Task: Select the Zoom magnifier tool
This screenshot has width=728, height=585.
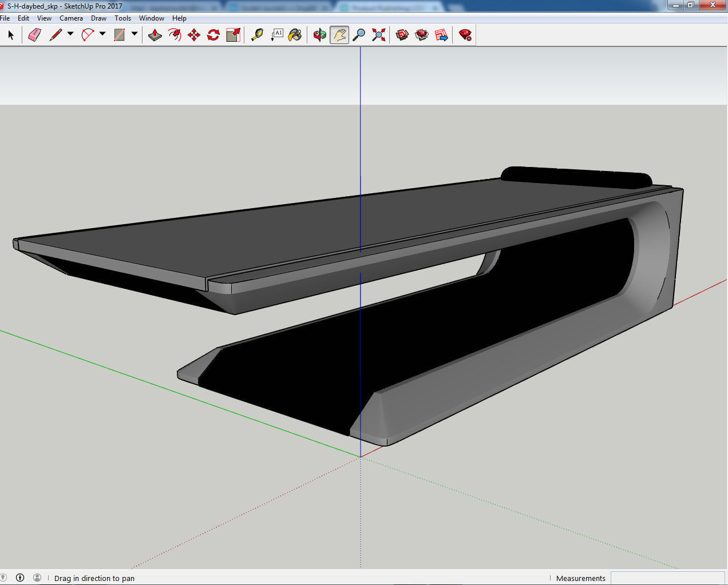Action: pos(359,35)
